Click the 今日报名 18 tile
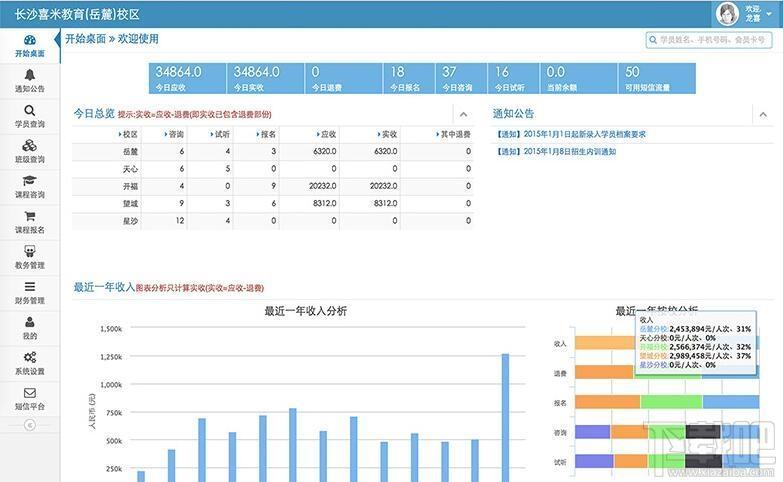This screenshot has height=482, width=783. [409, 78]
